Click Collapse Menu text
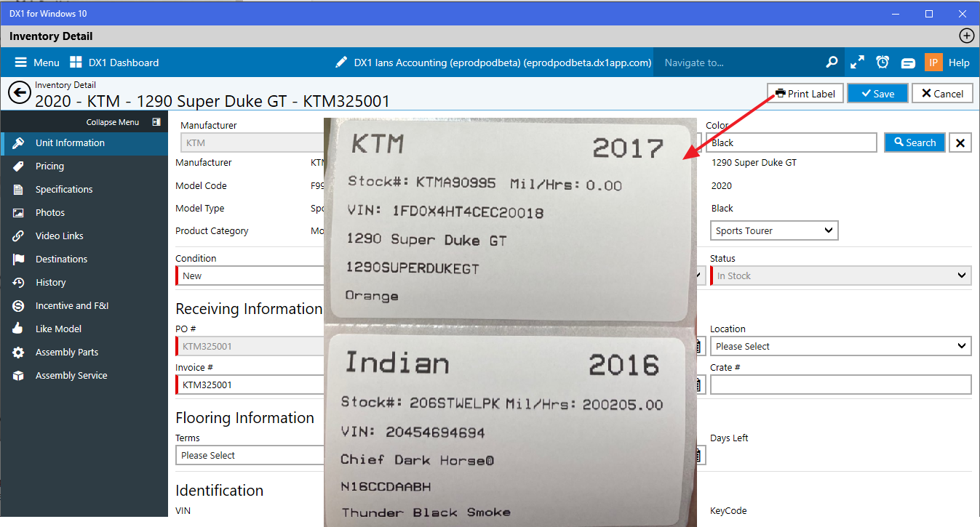The width and height of the screenshot is (980, 527). point(113,122)
